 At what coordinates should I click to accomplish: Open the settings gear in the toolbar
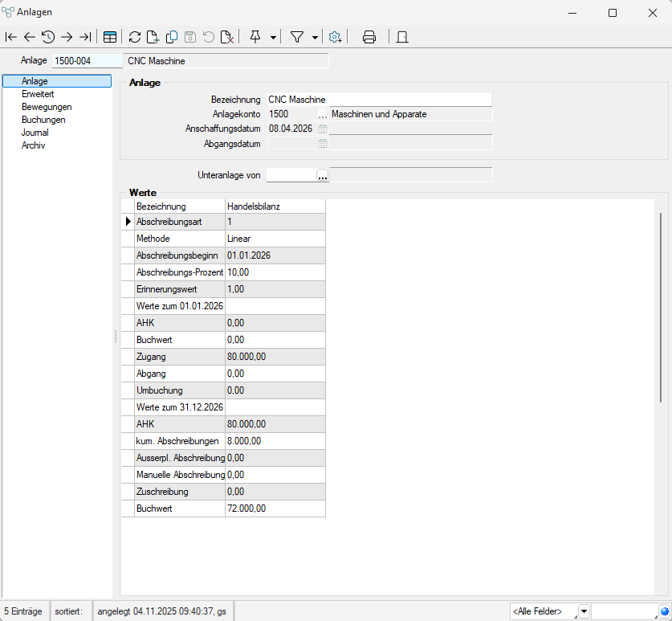click(x=336, y=37)
